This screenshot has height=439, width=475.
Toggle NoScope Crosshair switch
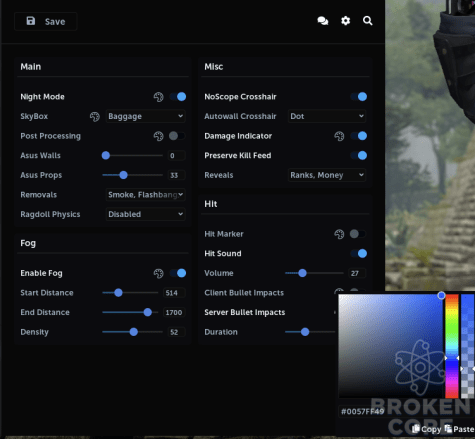pos(359,97)
